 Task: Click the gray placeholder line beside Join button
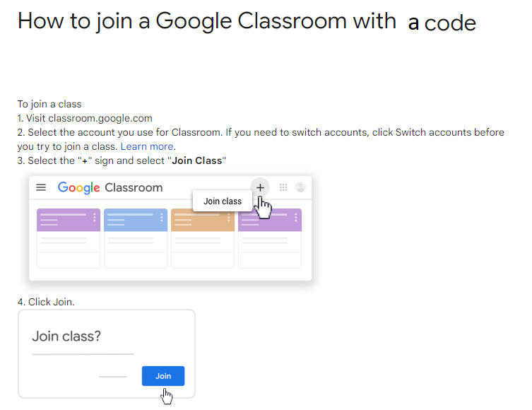click(x=113, y=376)
